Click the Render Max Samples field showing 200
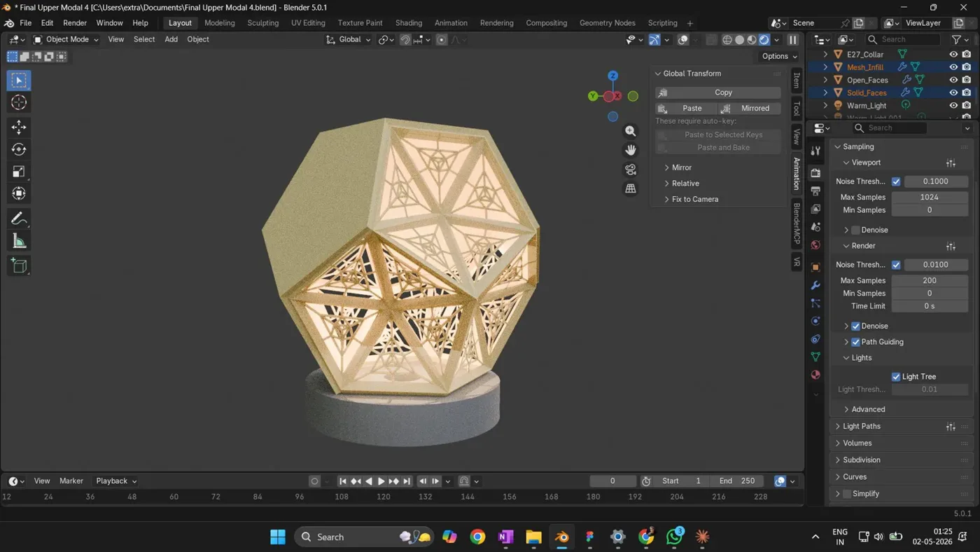 (930, 280)
